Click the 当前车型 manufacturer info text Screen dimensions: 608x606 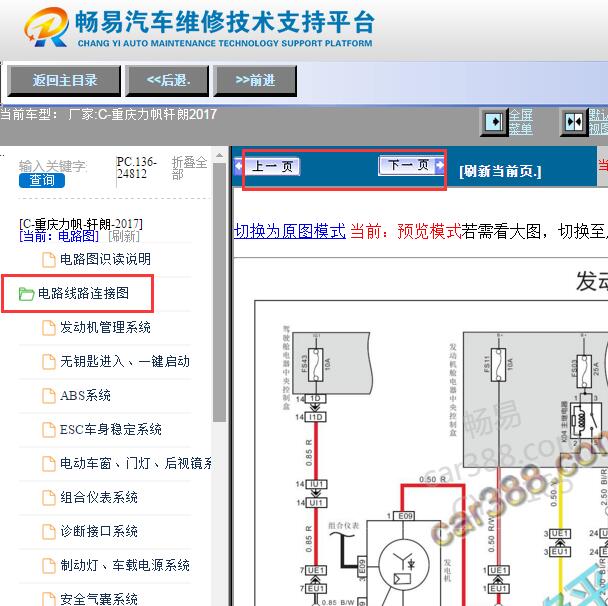pyautogui.click(x=108, y=114)
